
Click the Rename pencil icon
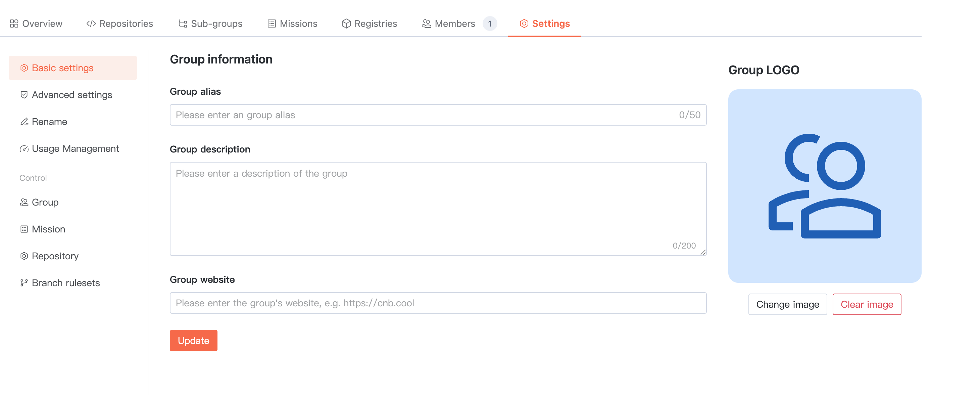click(24, 122)
